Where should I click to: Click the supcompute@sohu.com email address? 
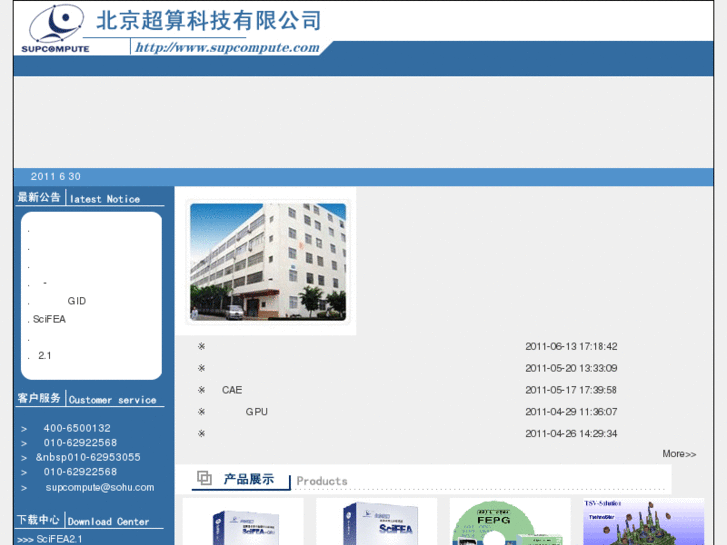[x=100, y=487]
